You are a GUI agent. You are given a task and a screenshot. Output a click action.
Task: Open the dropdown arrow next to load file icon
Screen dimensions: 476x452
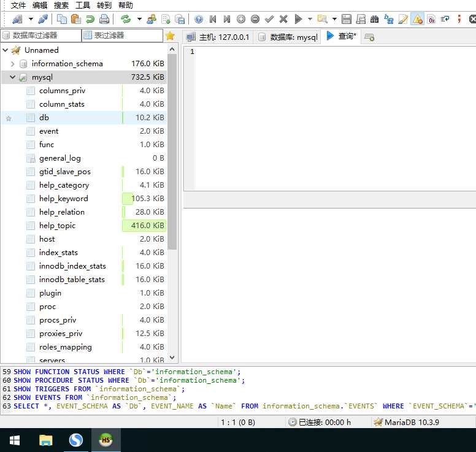pyautogui.click(x=334, y=19)
